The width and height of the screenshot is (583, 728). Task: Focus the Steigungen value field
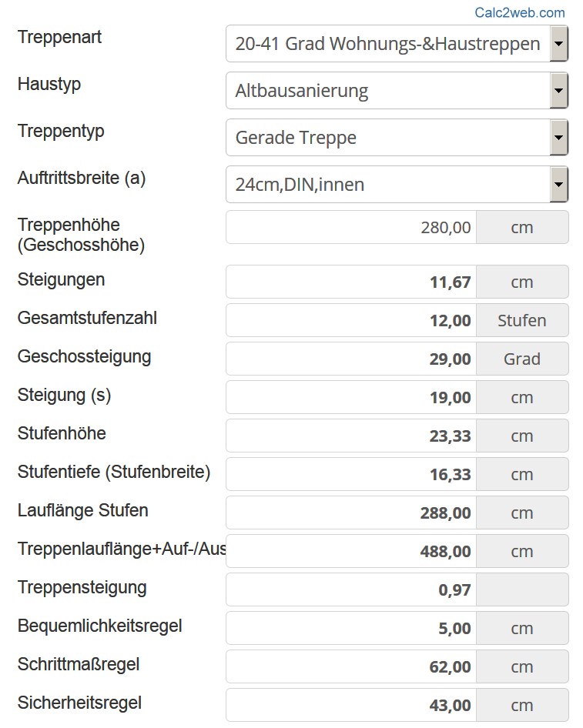pos(351,282)
